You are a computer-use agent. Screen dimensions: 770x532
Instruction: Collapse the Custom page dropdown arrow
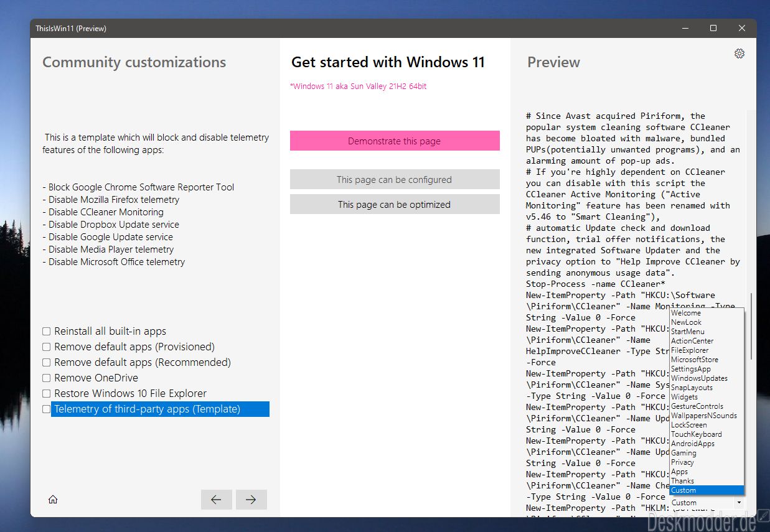pos(739,503)
